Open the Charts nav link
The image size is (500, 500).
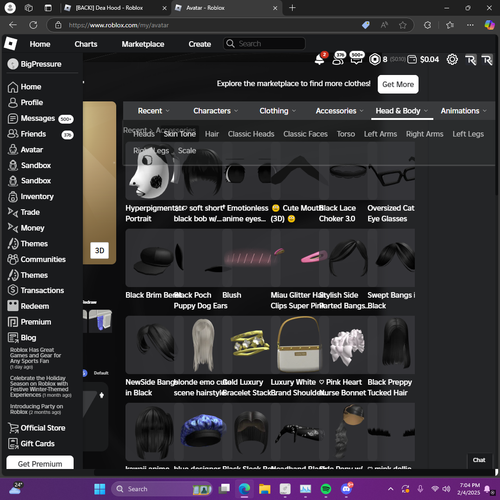[x=86, y=44]
